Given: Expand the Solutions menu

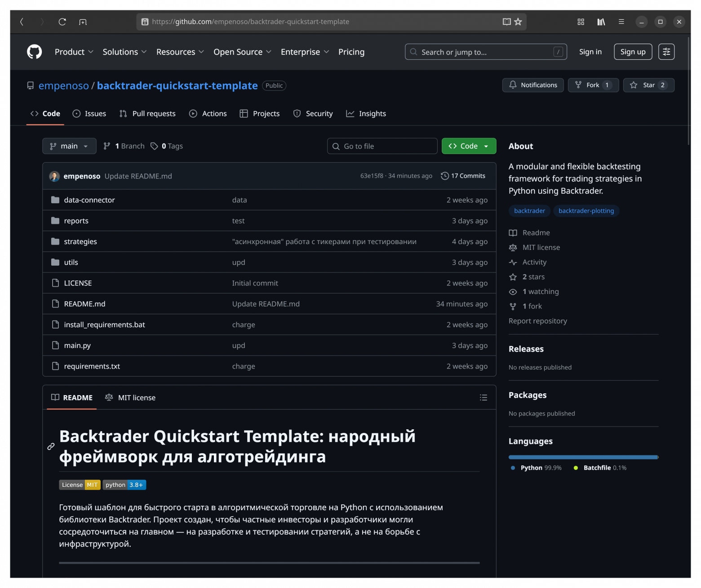Looking at the screenshot, I should (124, 52).
